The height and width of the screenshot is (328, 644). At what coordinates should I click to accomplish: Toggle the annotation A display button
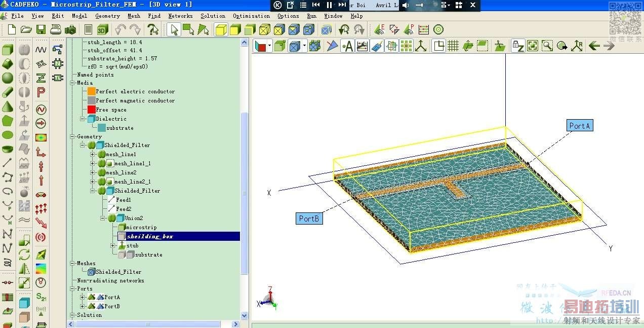[x=347, y=46]
